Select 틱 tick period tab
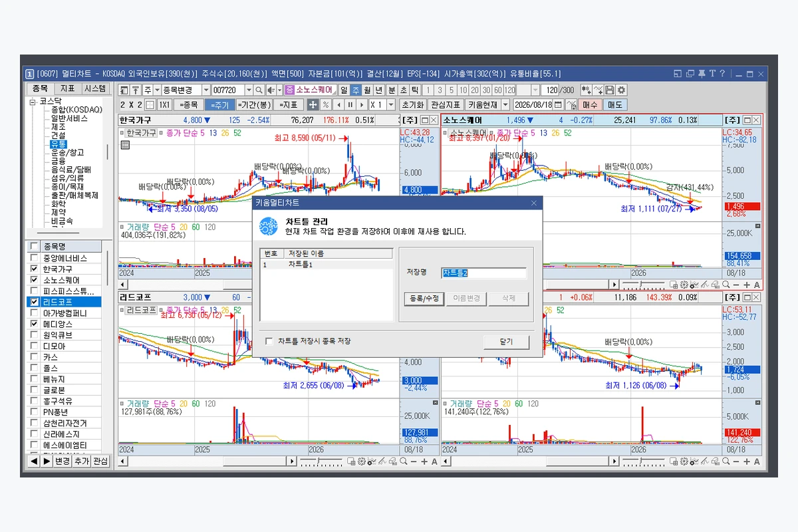Viewport: 798px width, 532px height. pos(414,90)
